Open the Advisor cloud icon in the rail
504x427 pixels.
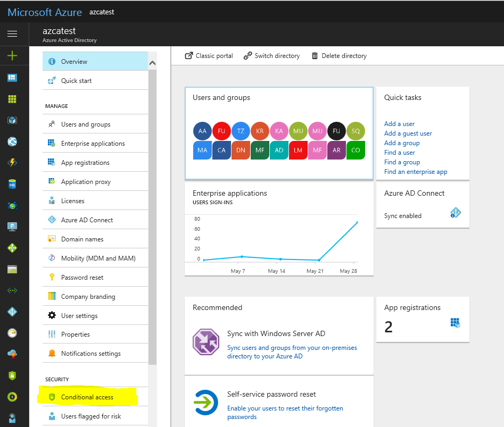tap(12, 354)
